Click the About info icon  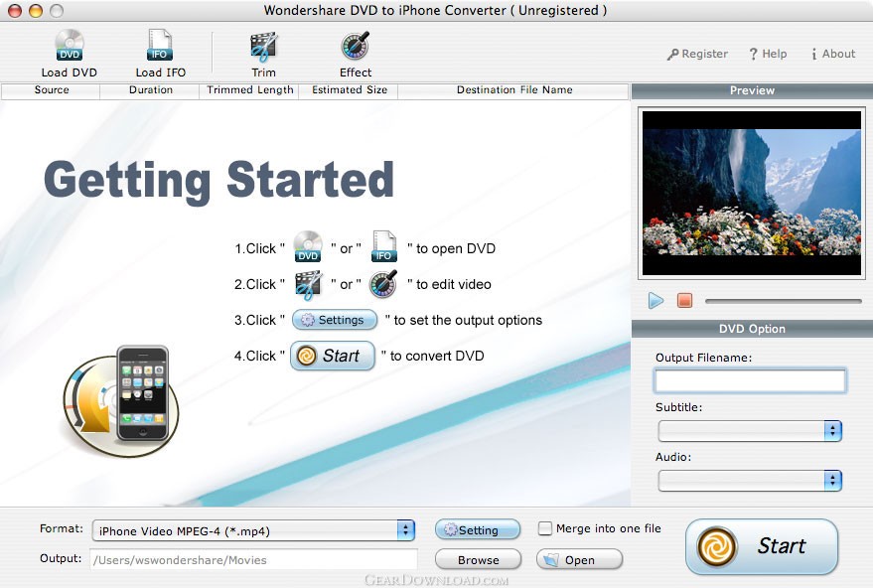click(814, 54)
